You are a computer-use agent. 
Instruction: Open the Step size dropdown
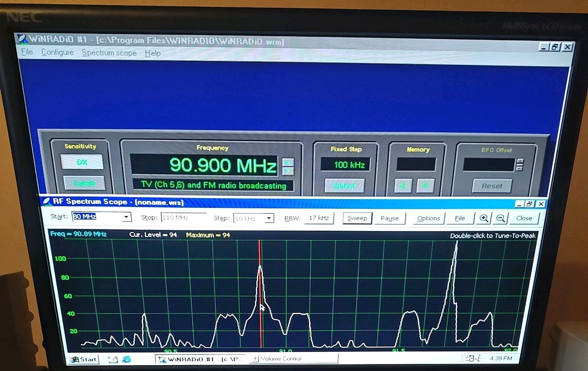[269, 218]
